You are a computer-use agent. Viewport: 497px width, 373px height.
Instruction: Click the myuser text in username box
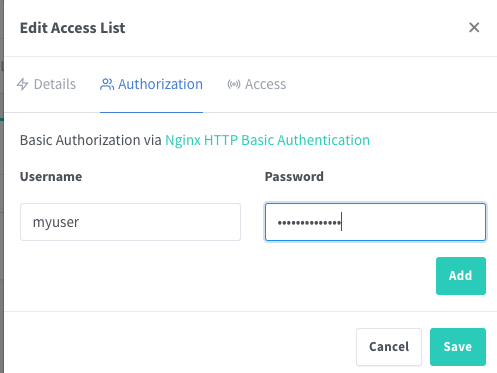[56, 222]
